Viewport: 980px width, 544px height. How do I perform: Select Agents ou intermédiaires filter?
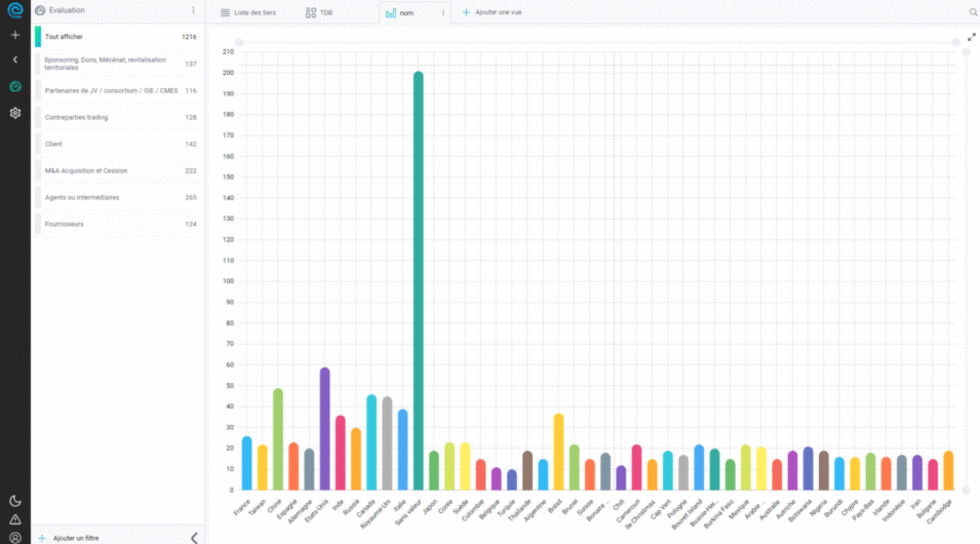pos(119,197)
